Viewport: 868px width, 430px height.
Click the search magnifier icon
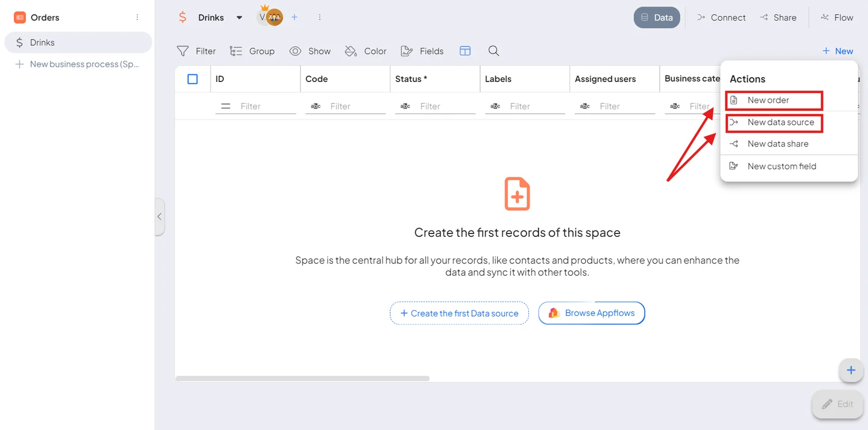point(494,51)
